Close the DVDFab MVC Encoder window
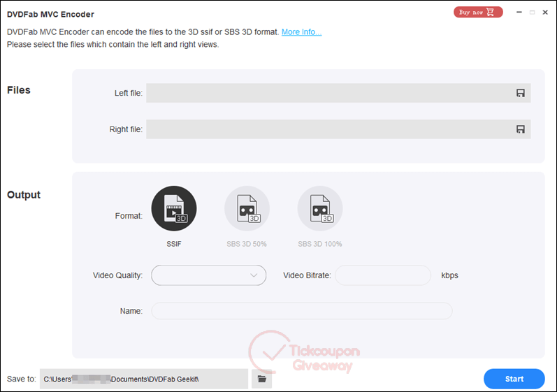Screen dimensions: 557x392 [545, 12]
